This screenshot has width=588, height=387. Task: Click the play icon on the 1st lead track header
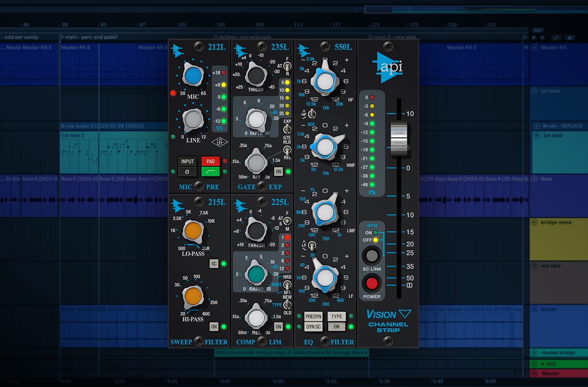pyautogui.click(x=534, y=91)
